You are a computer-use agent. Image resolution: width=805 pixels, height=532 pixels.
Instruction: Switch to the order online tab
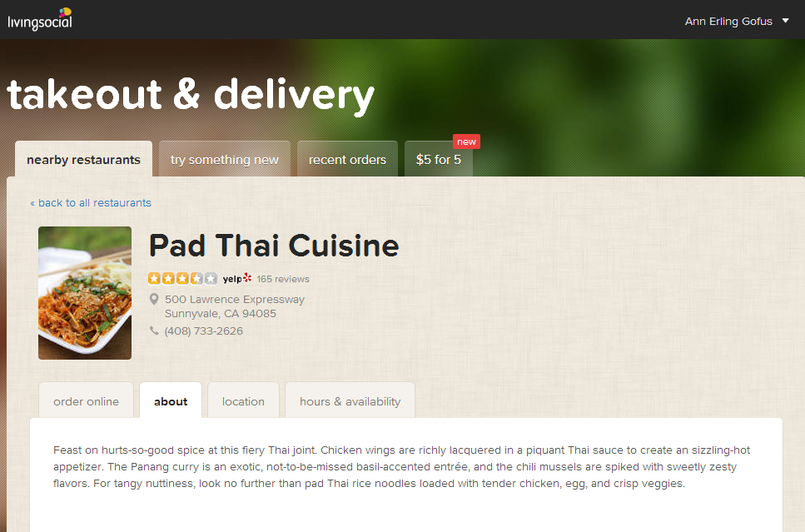pos(86,401)
